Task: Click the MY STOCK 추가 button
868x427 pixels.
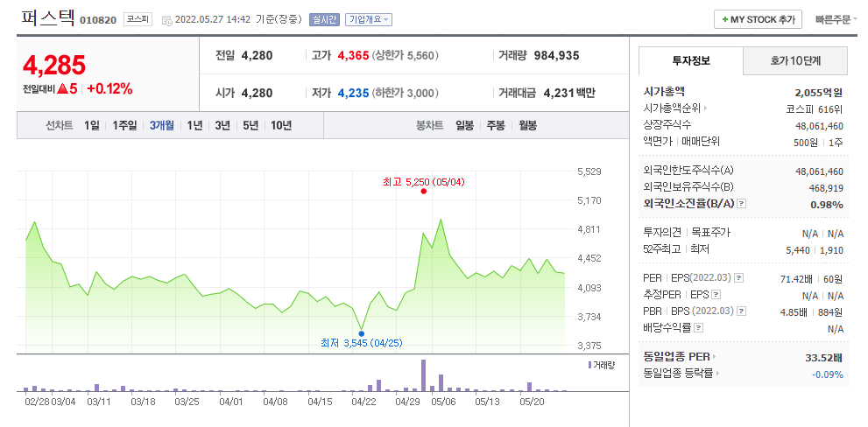Action: click(x=758, y=19)
